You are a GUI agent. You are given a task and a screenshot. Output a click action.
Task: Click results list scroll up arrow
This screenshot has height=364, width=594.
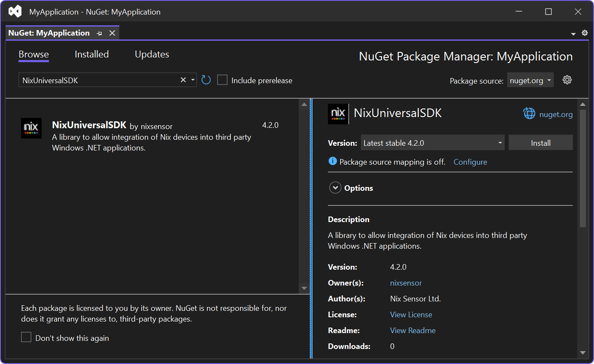(304, 104)
